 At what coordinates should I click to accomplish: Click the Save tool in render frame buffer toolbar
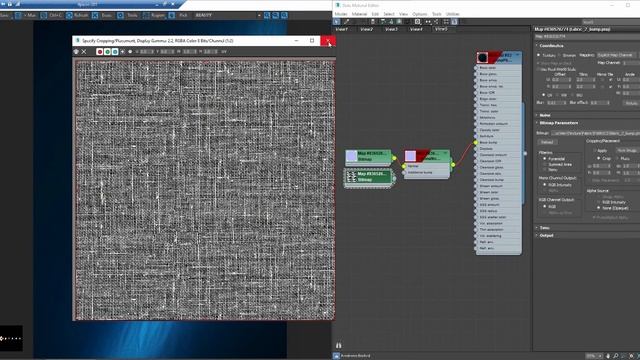[4, 15]
